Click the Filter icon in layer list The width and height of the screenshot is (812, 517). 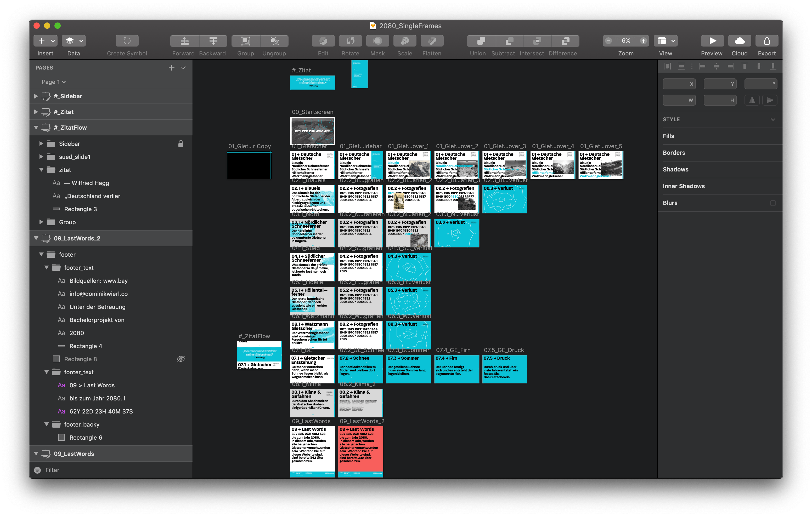point(37,470)
